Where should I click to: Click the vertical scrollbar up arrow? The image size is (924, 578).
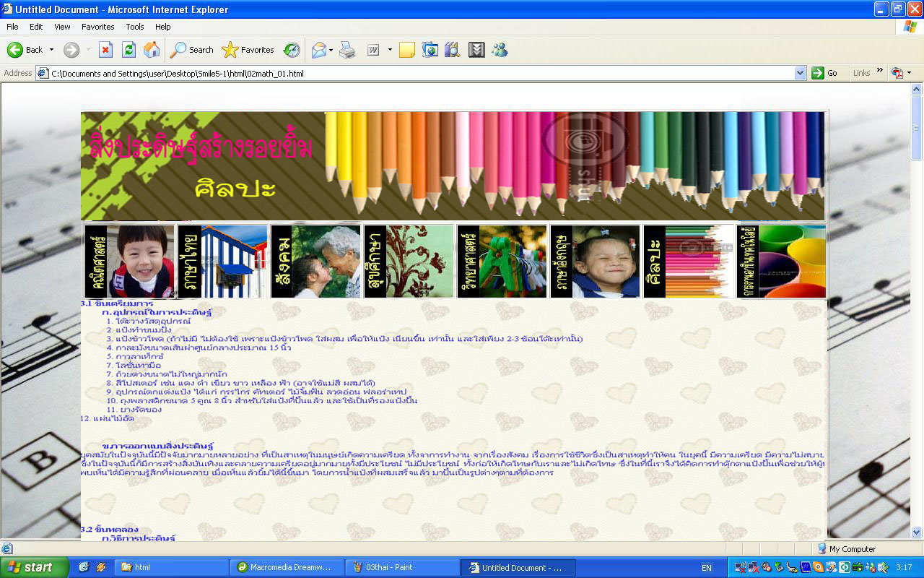pos(917,90)
